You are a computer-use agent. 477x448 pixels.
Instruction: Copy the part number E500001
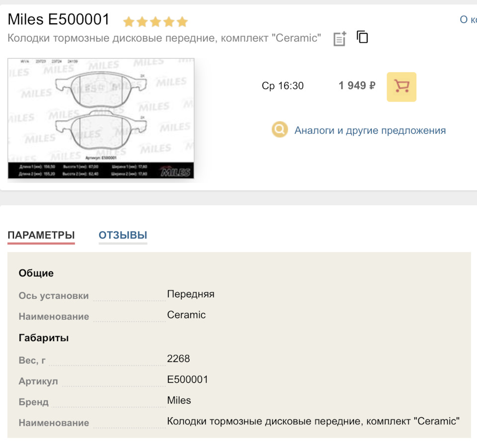click(x=362, y=36)
